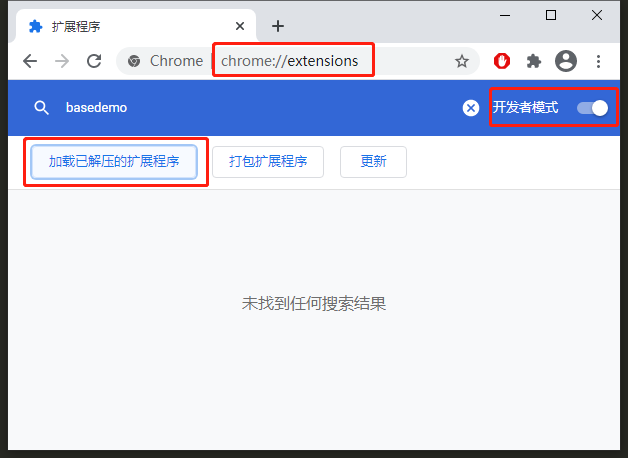
Task: Reload the extensions page
Action: click(94, 61)
